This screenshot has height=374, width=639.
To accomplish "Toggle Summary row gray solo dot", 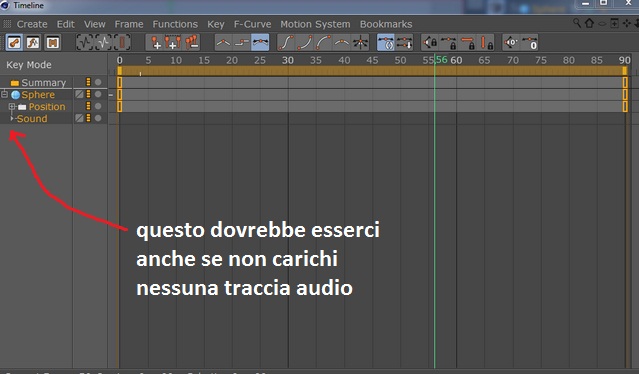I will (x=98, y=82).
